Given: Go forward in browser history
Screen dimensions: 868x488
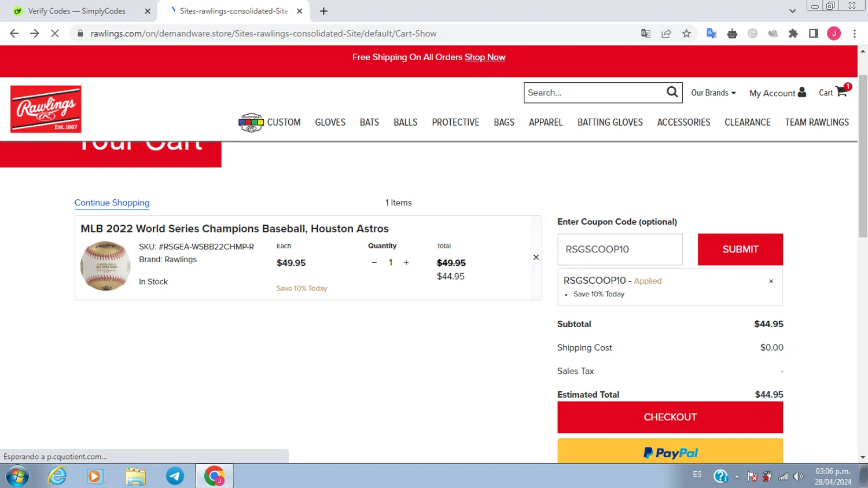Looking at the screenshot, I should tap(35, 34).
